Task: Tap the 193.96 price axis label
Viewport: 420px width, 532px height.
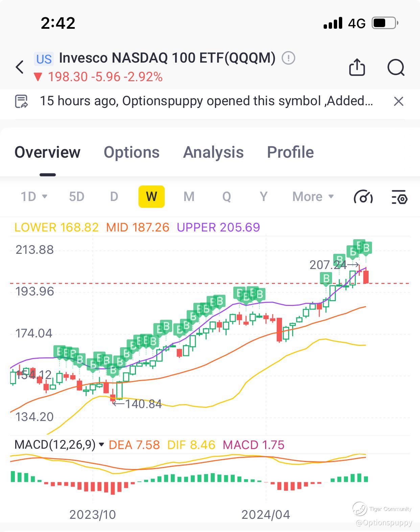Action: point(35,291)
